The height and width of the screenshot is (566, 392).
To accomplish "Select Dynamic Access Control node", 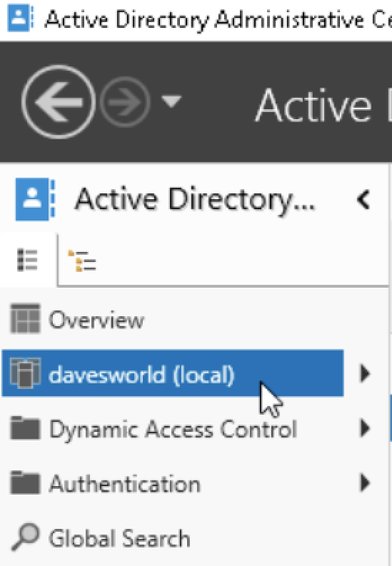I will point(173,429).
